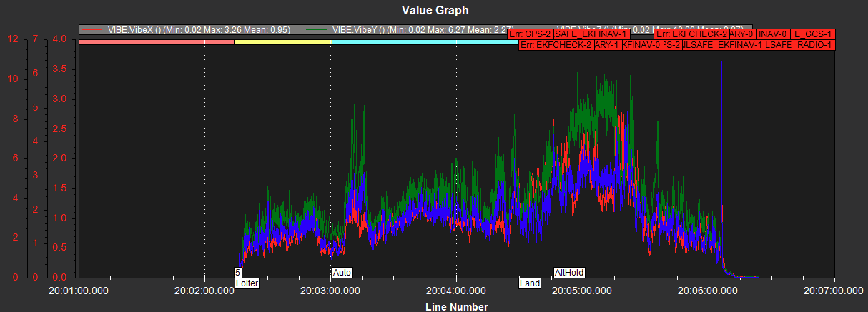Screen dimensions: 868x312
Task: Click the red flight mode bar
Action: (x=157, y=42)
